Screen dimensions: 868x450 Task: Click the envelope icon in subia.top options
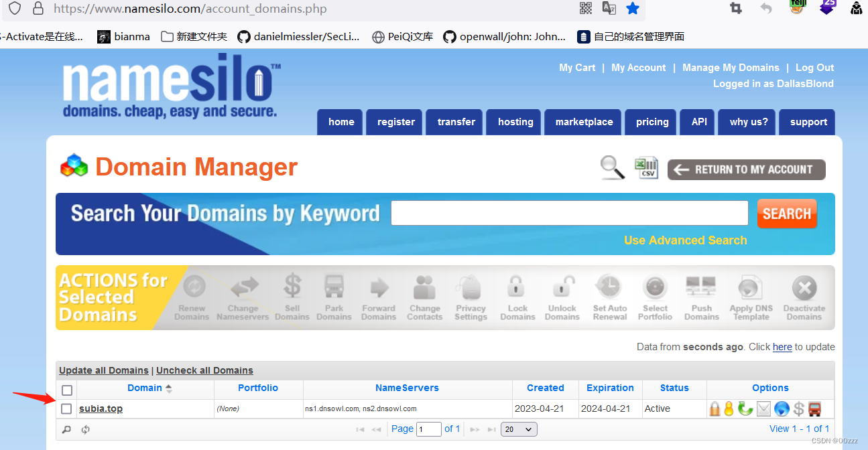(x=764, y=408)
